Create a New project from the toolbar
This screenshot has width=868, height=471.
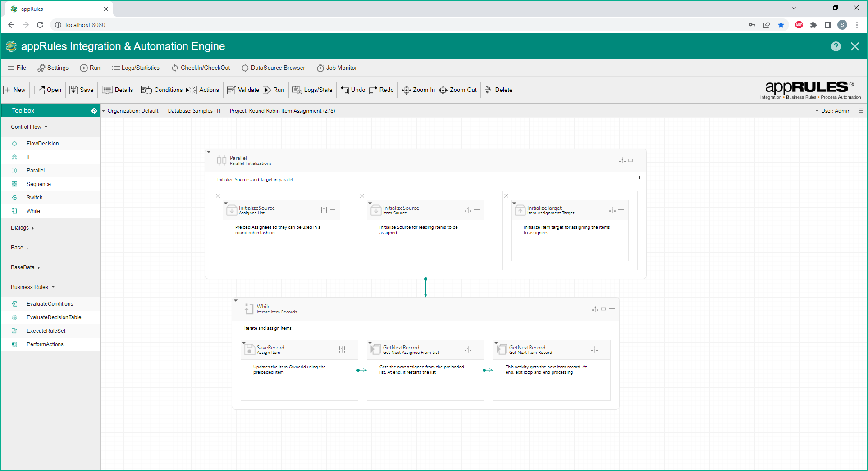pyautogui.click(x=15, y=90)
